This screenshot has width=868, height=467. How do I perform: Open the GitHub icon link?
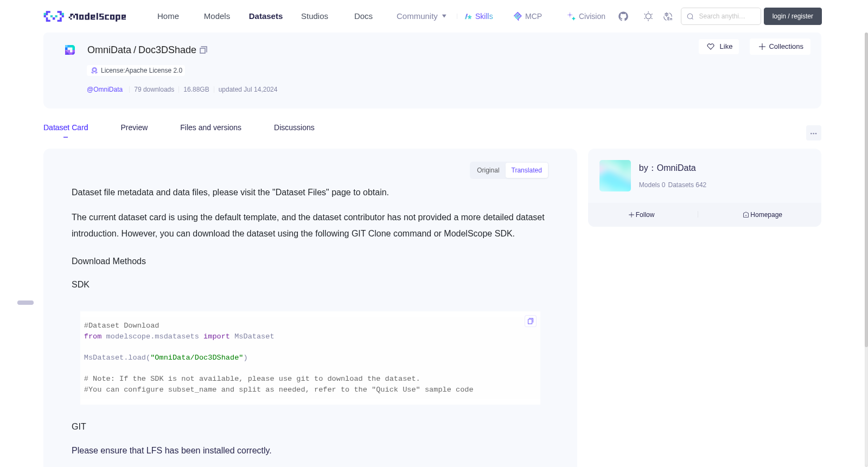(x=623, y=16)
